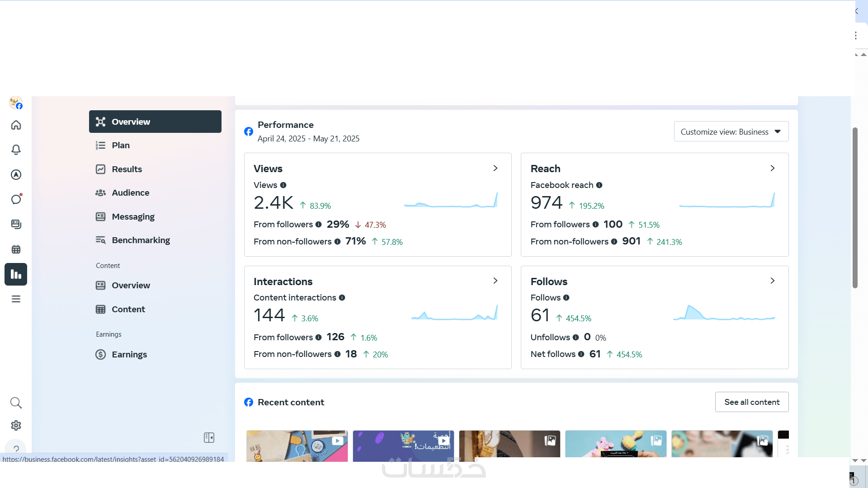Click the Insights bar chart icon
This screenshot has width=868, height=488.
click(16, 274)
